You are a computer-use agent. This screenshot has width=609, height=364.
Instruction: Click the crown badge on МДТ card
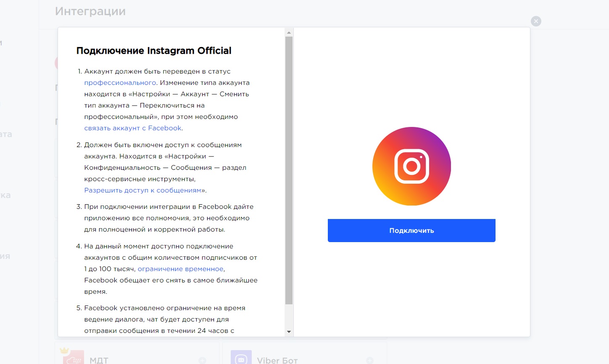click(64, 350)
